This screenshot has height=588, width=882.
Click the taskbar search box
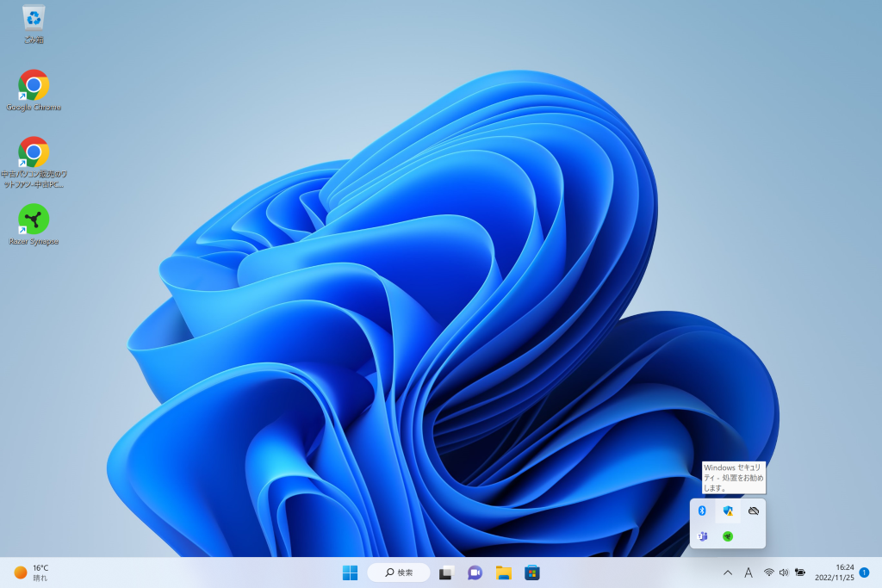399,573
